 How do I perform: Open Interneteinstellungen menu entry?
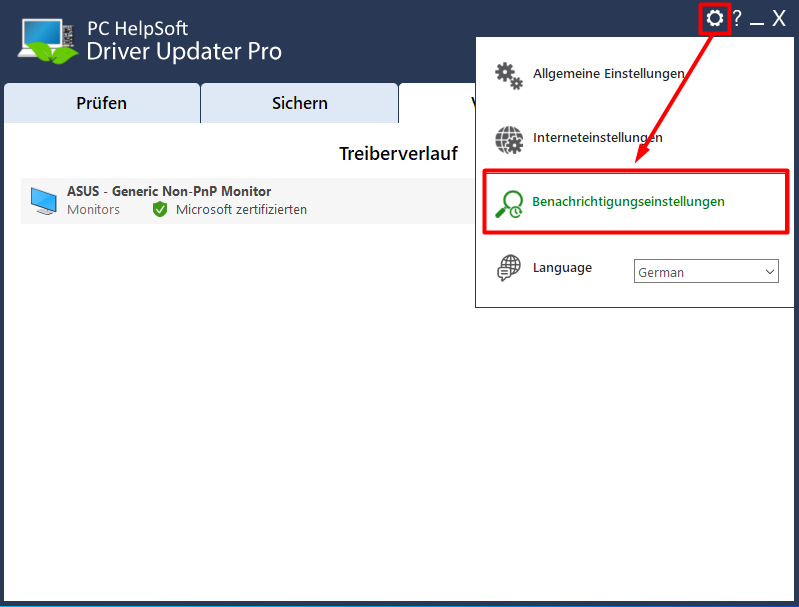pos(597,138)
